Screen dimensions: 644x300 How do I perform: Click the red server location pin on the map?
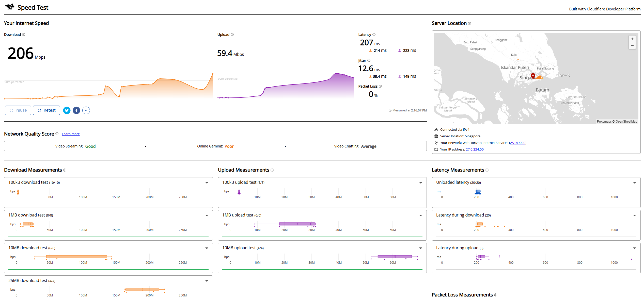pos(533,76)
